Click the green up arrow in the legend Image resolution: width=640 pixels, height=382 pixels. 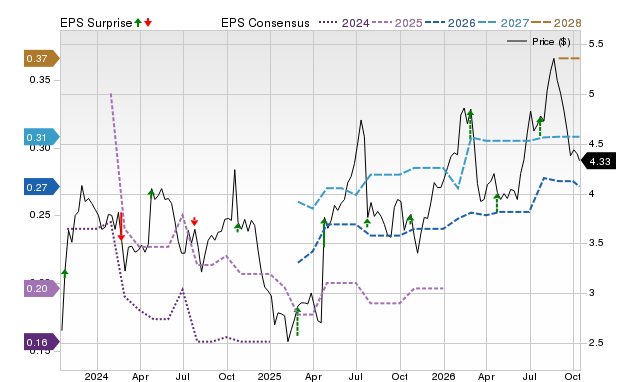[138, 23]
